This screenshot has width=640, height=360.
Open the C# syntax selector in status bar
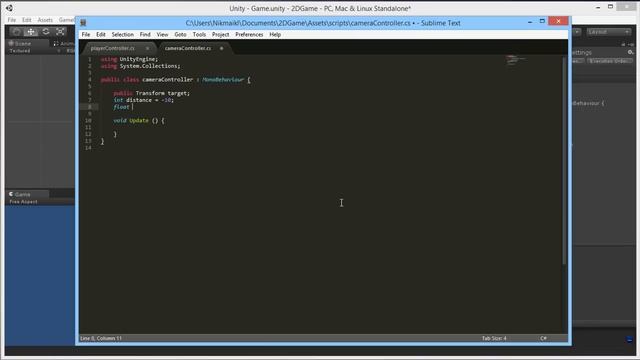pos(543,338)
